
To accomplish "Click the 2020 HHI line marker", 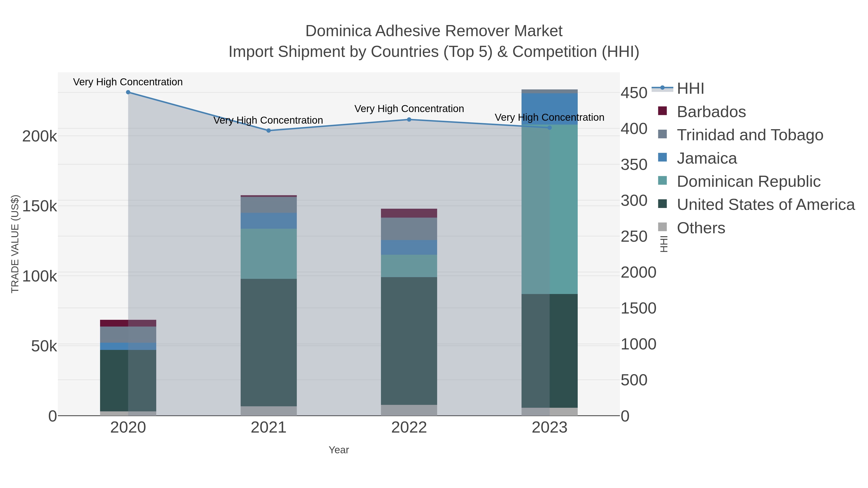I will click(x=128, y=92).
